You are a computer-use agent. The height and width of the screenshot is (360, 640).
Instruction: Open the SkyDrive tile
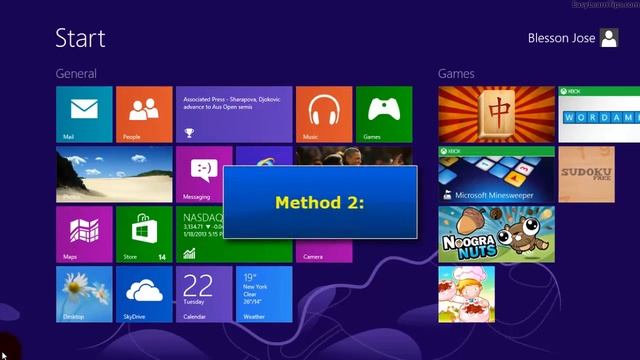click(x=144, y=294)
